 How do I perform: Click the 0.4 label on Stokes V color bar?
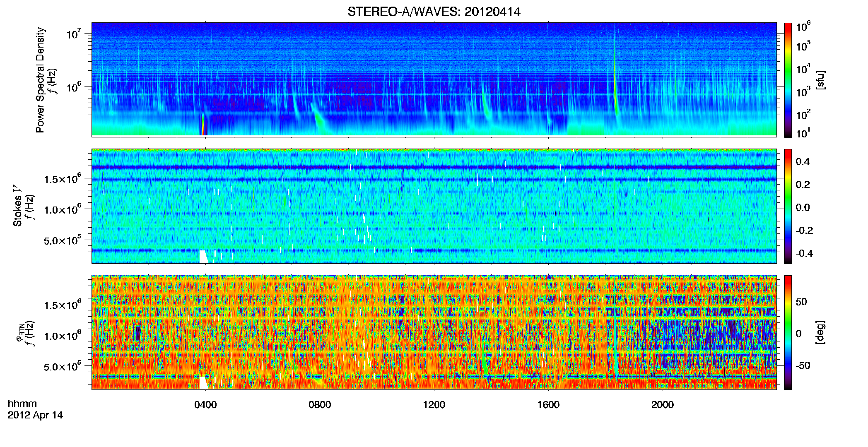tap(803, 162)
